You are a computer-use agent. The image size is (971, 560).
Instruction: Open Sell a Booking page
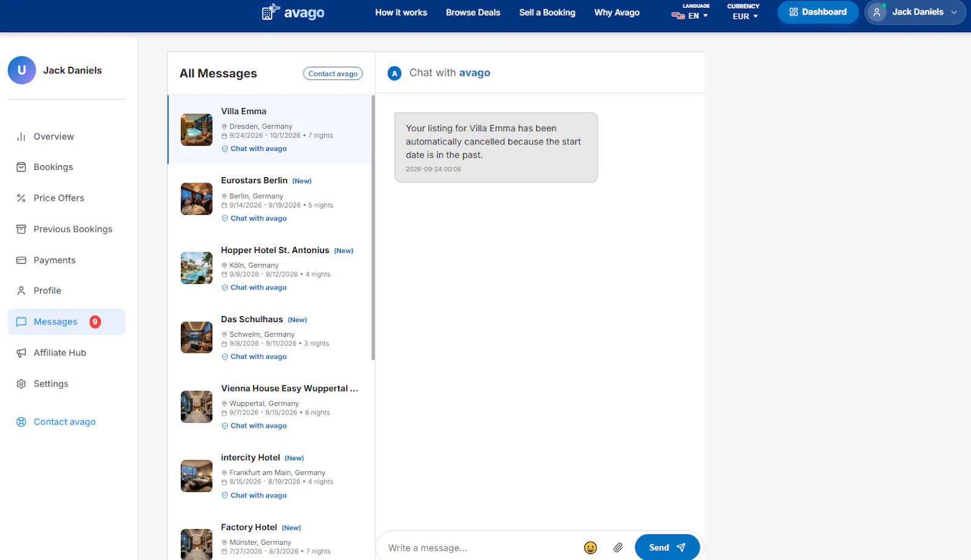point(547,12)
